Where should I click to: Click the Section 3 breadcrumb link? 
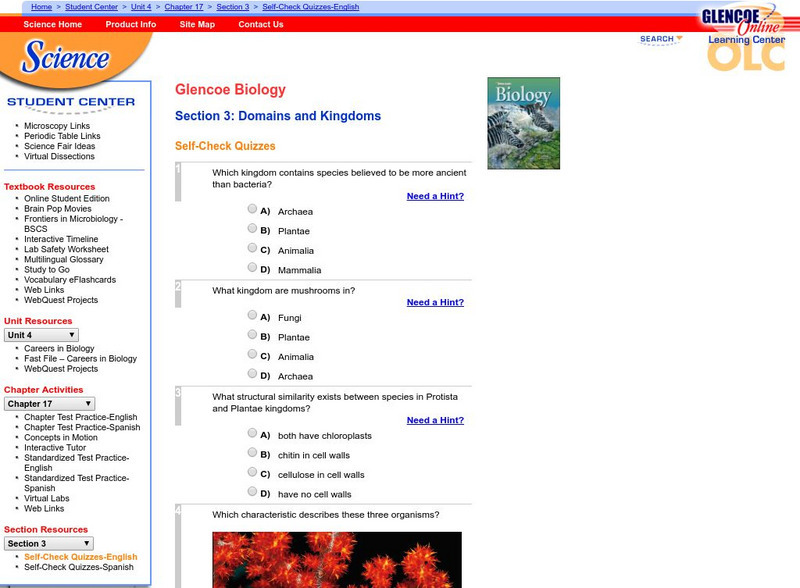pos(233,7)
